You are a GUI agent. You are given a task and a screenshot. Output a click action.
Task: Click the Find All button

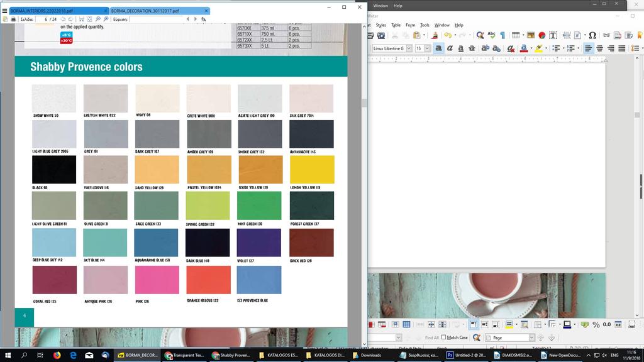[431, 337]
